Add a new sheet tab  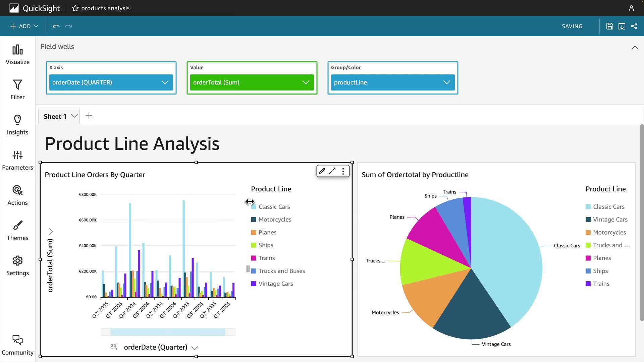tap(89, 116)
